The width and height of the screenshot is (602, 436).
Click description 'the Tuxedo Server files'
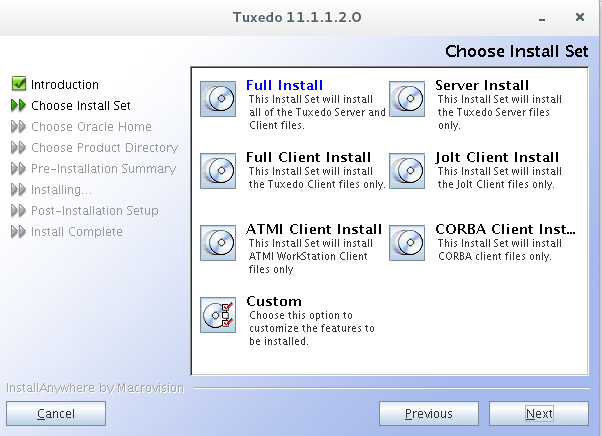click(493, 112)
